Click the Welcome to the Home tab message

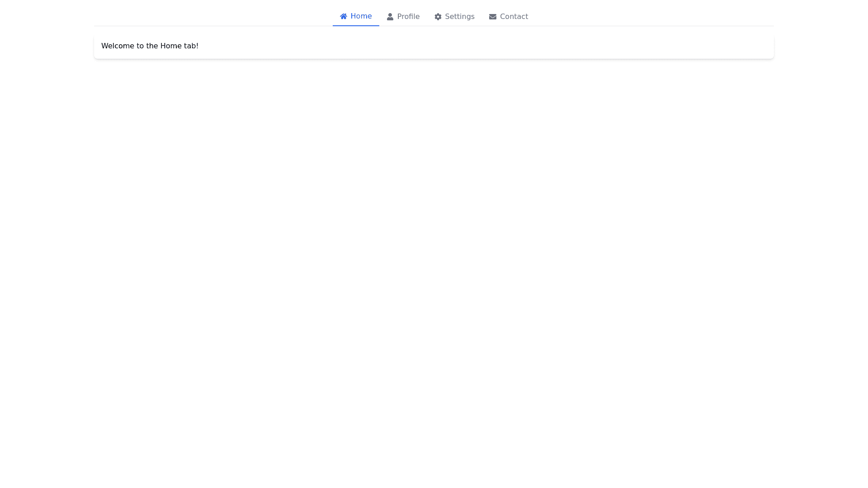[x=150, y=46]
